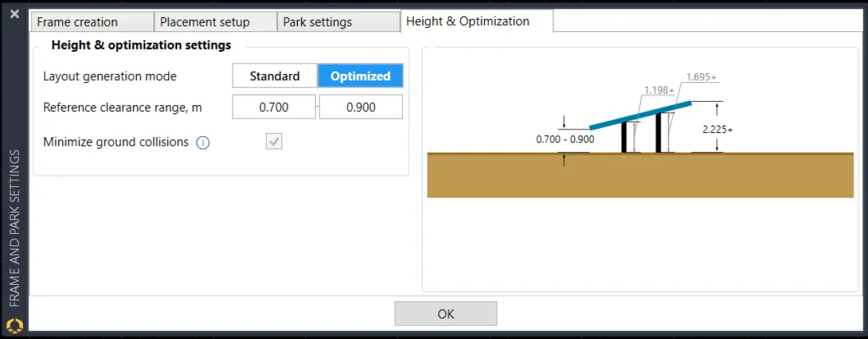Go to the Park settings tab
868x339 pixels.
coord(338,22)
